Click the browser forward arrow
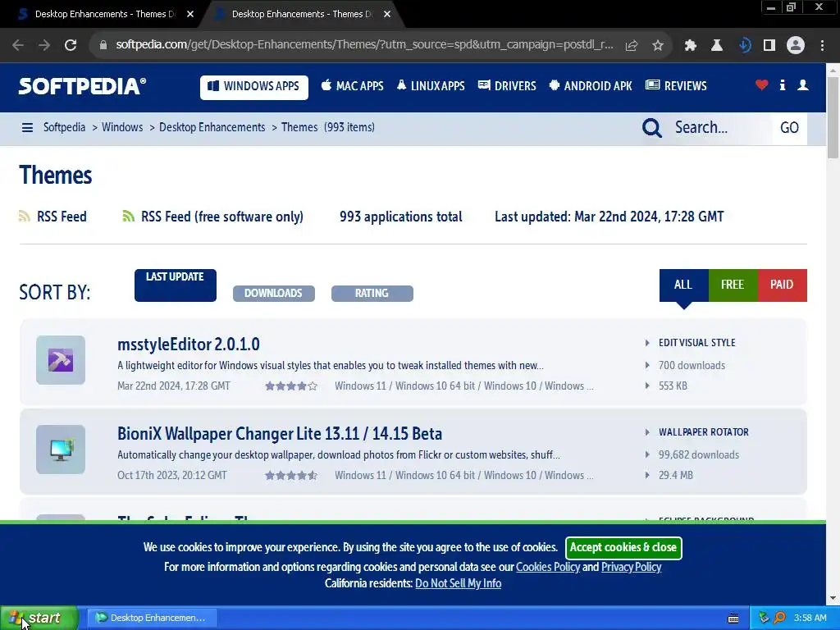Screen dimensions: 840x630 coord(44,45)
